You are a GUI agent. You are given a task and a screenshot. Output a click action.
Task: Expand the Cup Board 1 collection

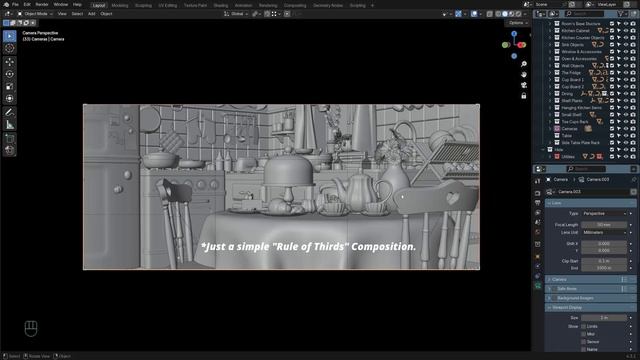[x=550, y=80]
